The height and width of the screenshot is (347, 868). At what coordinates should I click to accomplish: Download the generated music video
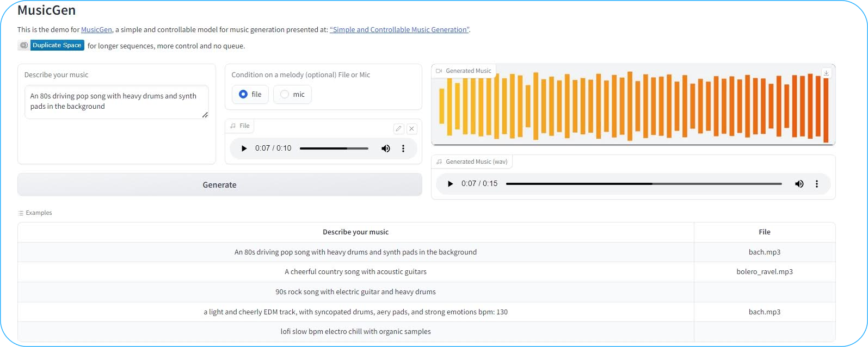pos(826,73)
